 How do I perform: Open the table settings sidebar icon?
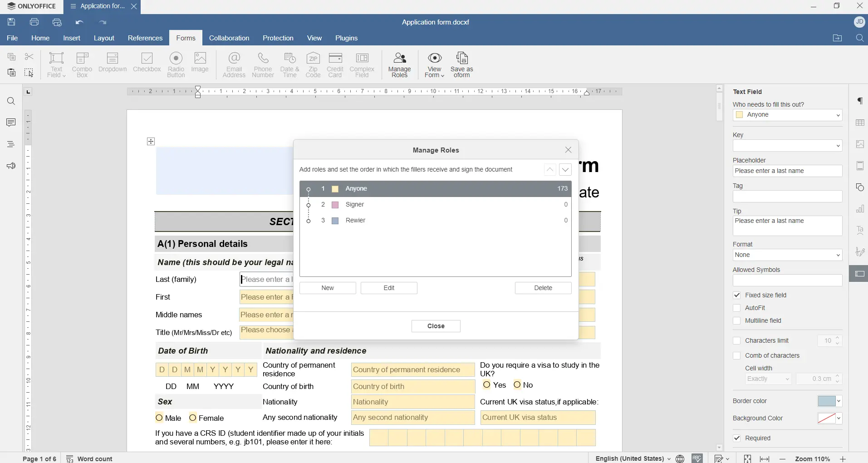(860, 123)
